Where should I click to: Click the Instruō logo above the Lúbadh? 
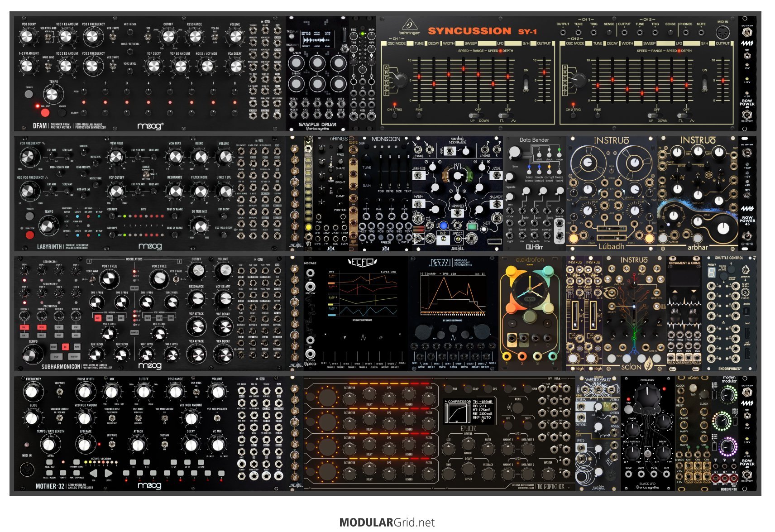(x=611, y=140)
